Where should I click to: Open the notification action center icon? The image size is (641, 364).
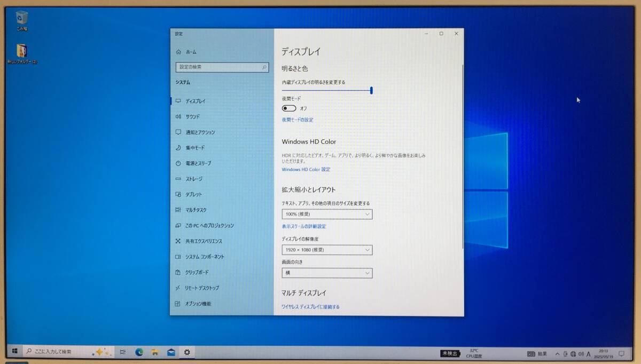point(622,353)
